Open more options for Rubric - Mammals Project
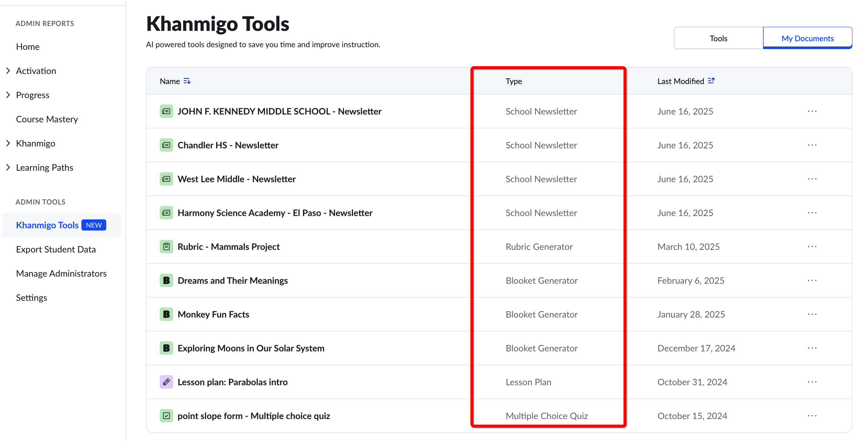Image resolution: width=868 pixels, height=441 pixels. pyautogui.click(x=812, y=247)
